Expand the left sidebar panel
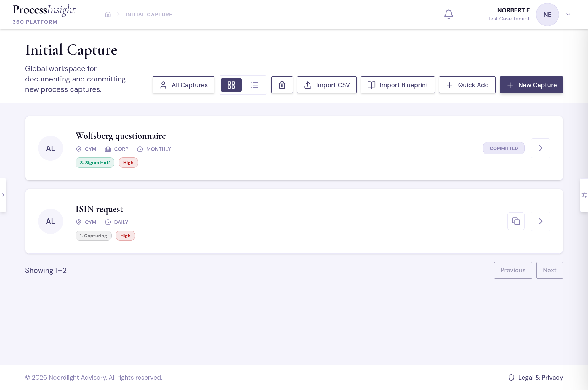The height and width of the screenshot is (390, 588). click(x=3, y=195)
